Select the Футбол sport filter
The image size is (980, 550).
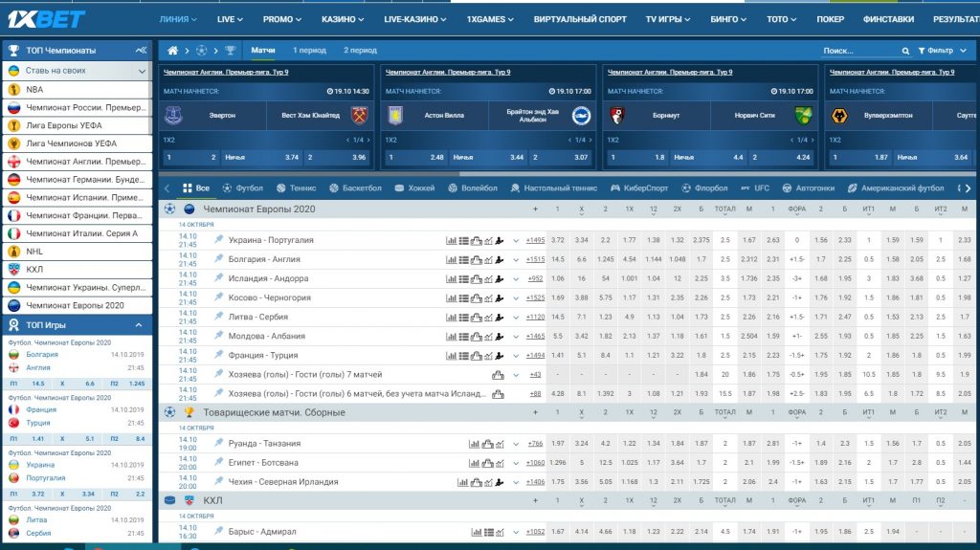(242, 188)
